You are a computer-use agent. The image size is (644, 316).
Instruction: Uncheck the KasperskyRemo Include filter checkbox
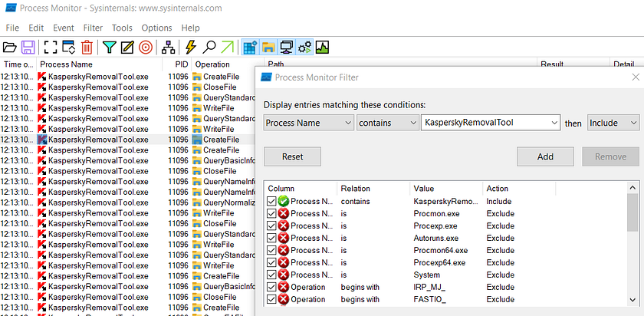[271, 202]
